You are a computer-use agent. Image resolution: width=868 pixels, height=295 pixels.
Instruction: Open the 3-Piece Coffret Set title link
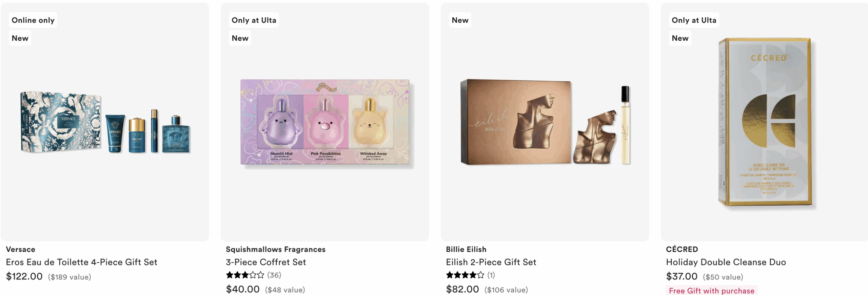[x=266, y=262]
